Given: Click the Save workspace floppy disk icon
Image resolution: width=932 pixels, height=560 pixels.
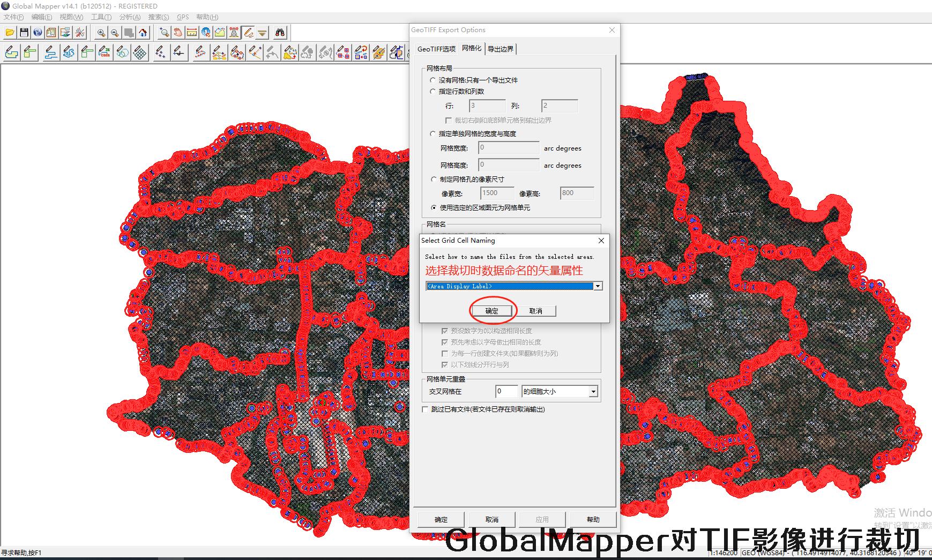Looking at the screenshot, I should (24, 33).
